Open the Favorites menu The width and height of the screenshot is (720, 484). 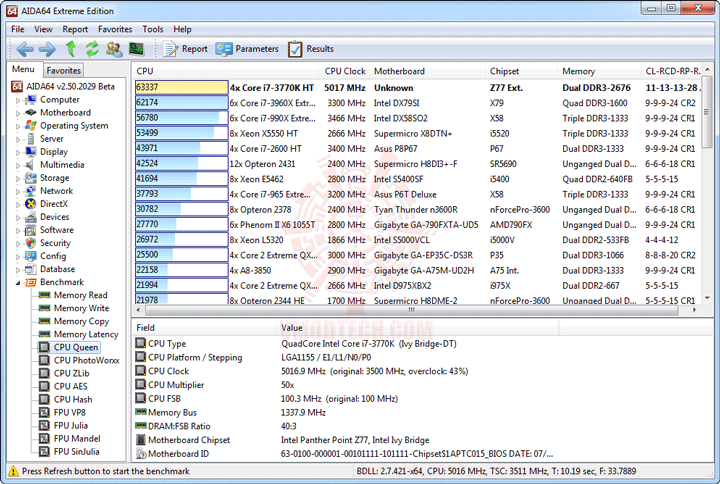[x=115, y=29]
